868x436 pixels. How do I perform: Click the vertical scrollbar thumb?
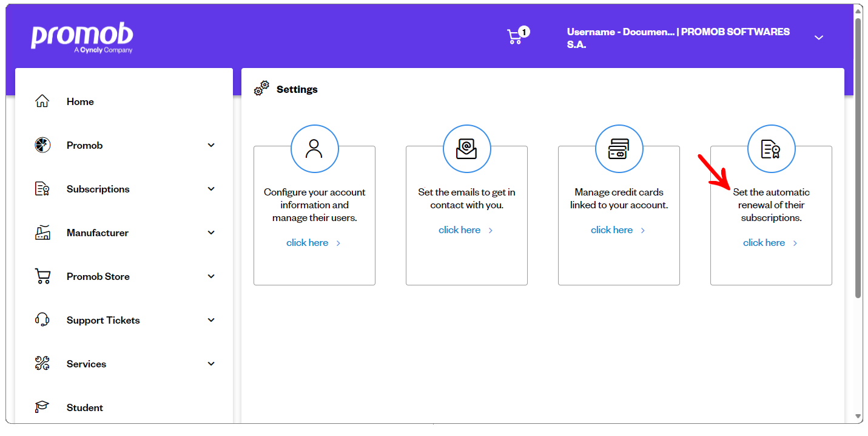(858, 158)
